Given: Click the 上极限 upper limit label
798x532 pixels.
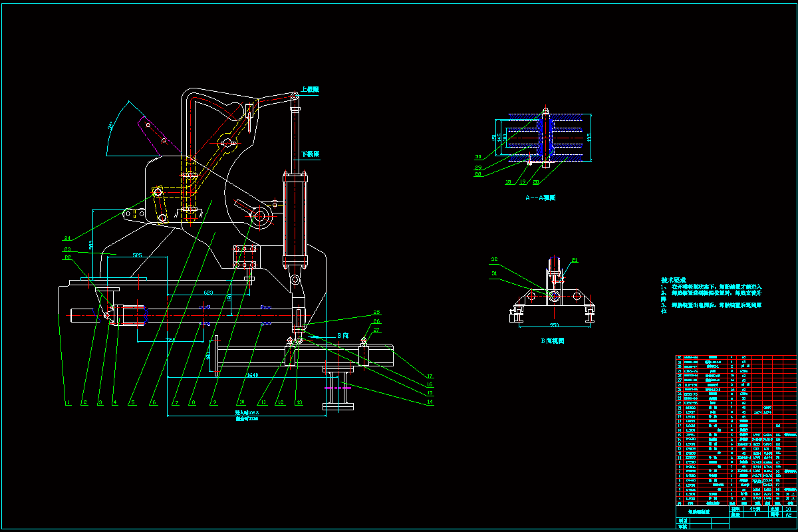Looking at the screenshot, I should click(x=310, y=89).
